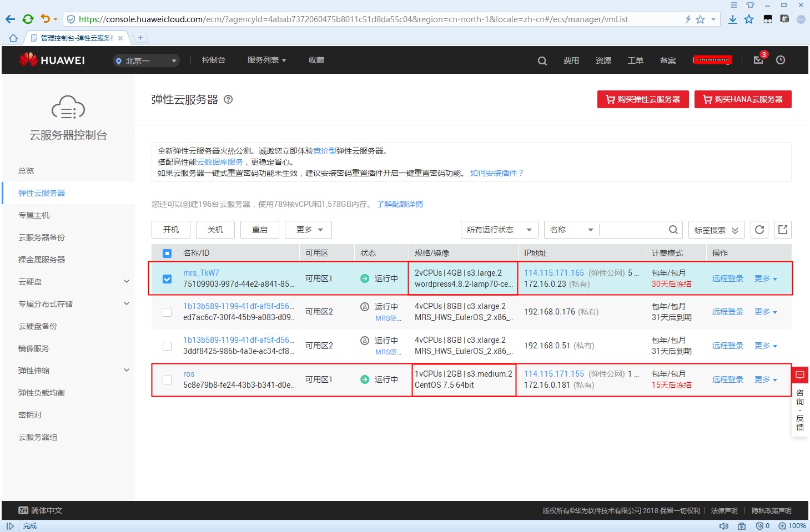Click 远程登录 for the ros server
810x532 pixels.
tap(728, 379)
